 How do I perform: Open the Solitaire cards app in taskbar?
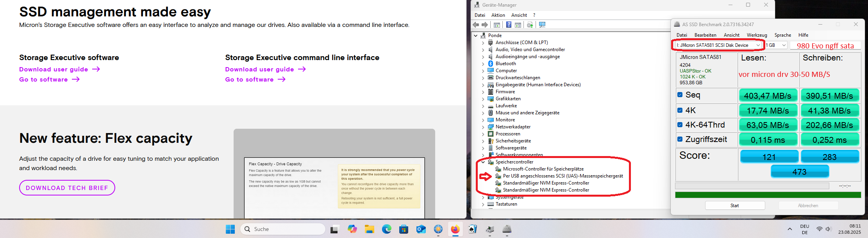click(x=473, y=229)
